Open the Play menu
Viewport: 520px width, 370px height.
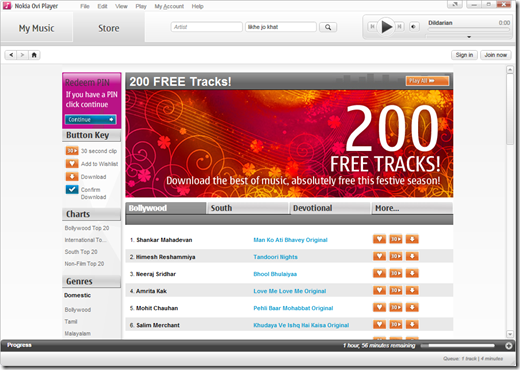click(141, 6)
